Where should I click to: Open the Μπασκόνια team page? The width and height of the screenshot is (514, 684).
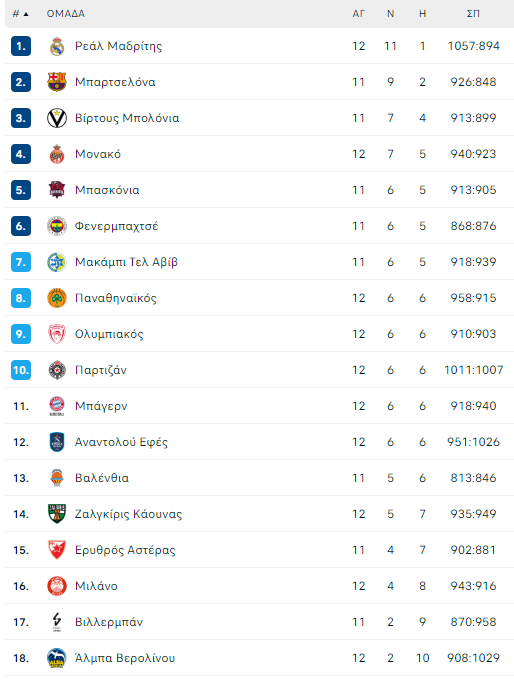[107, 190]
